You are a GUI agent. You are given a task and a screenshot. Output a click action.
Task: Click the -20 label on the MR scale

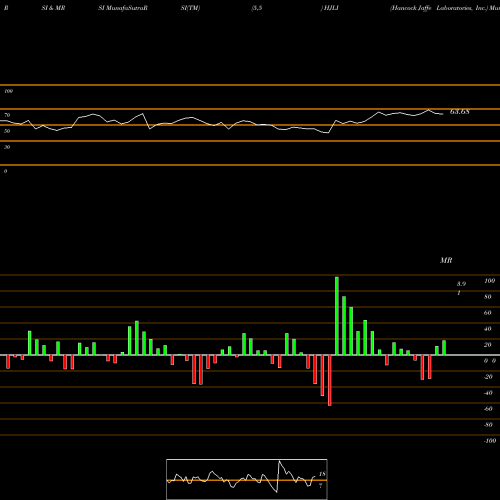tap(488, 377)
